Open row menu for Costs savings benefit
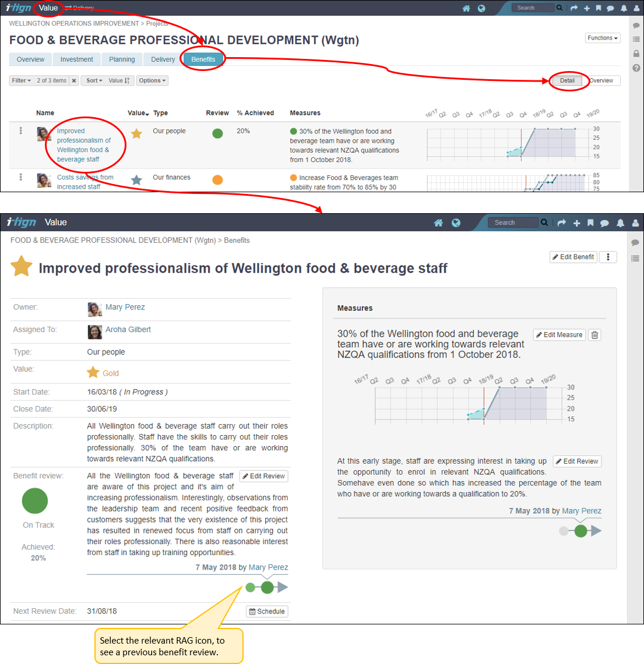 21,176
